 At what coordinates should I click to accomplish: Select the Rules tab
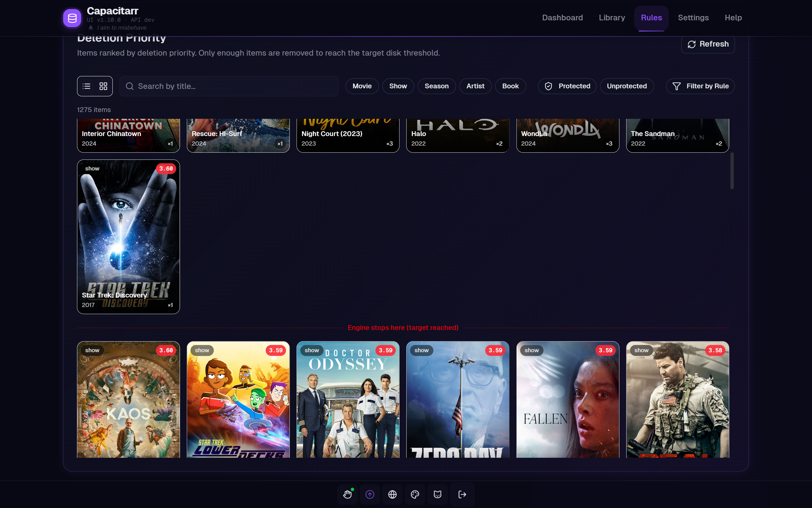[x=651, y=18]
